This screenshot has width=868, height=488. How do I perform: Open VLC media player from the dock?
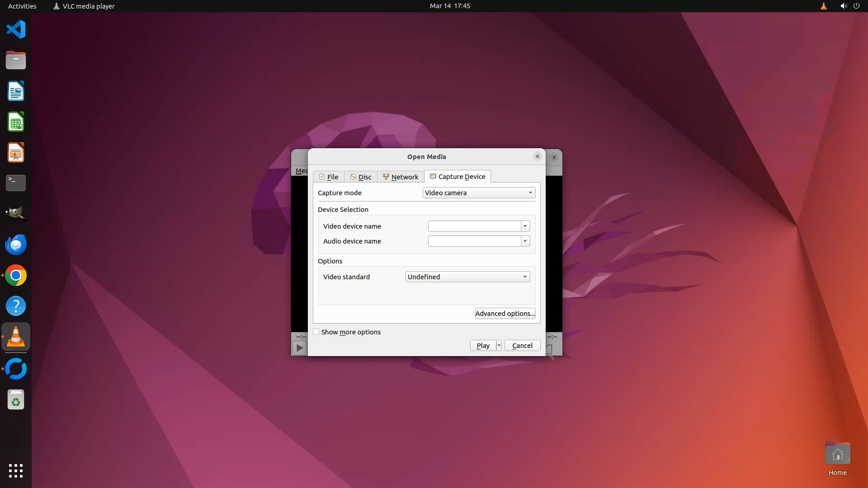click(x=16, y=337)
